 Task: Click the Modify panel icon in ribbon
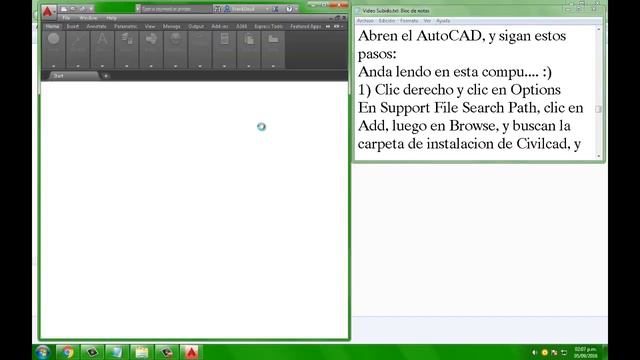[x=78, y=39]
